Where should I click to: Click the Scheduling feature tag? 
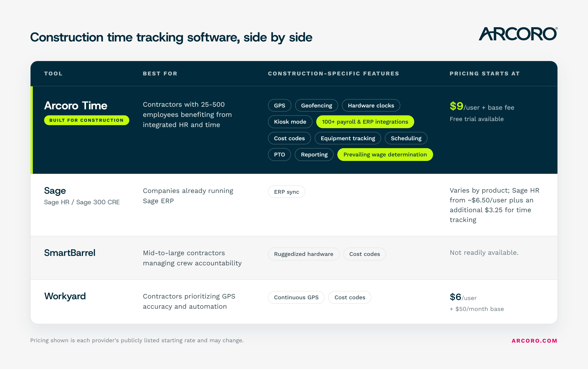pos(406,138)
